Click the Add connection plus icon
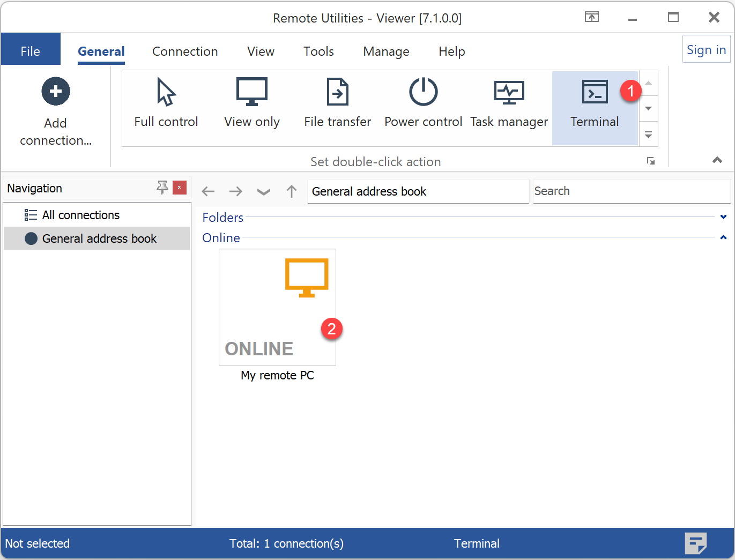 click(x=56, y=92)
